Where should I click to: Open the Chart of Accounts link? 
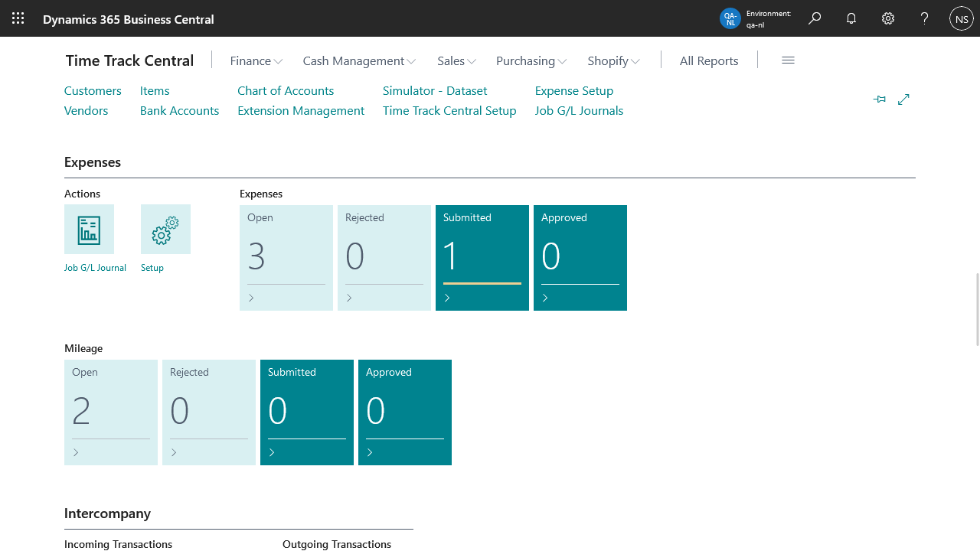click(286, 90)
